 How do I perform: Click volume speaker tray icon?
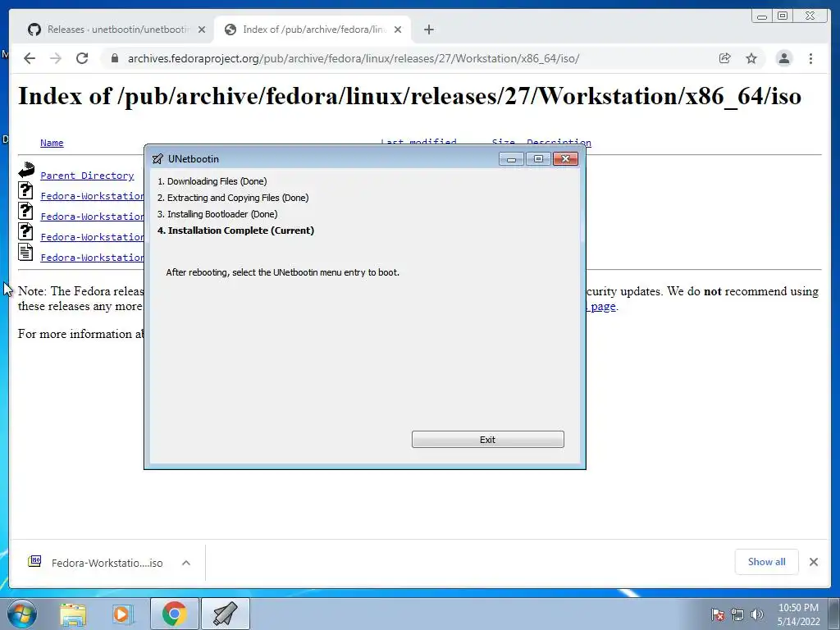pyautogui.click(x=757, y=614)
